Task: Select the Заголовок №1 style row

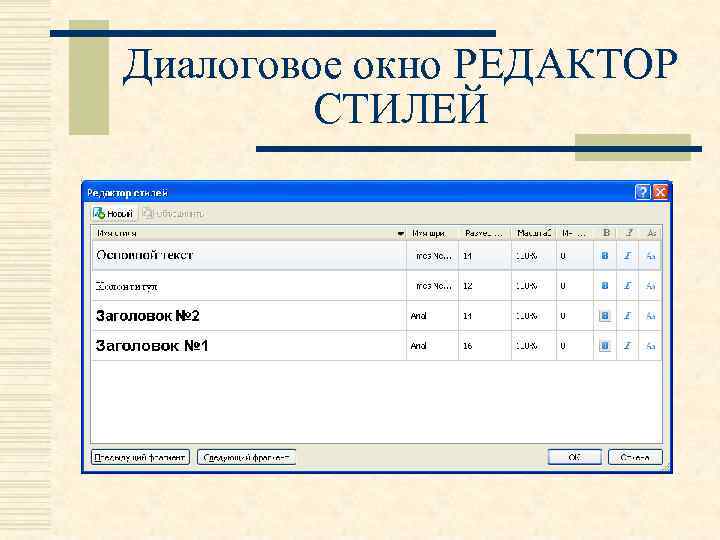Action: pyautogui.click(x=377, y=345)
